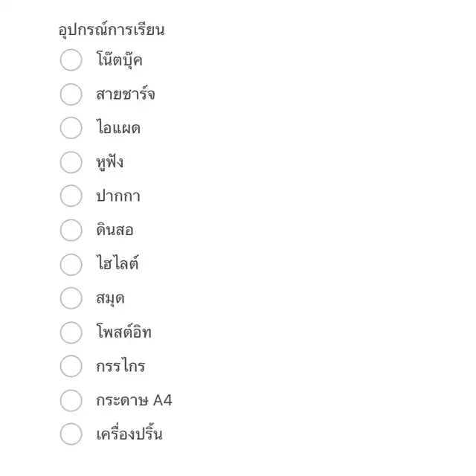Viewport: 476px width, 476px height.
Task: Click the ไฮไลต์ label text
Action: (118, 263)
